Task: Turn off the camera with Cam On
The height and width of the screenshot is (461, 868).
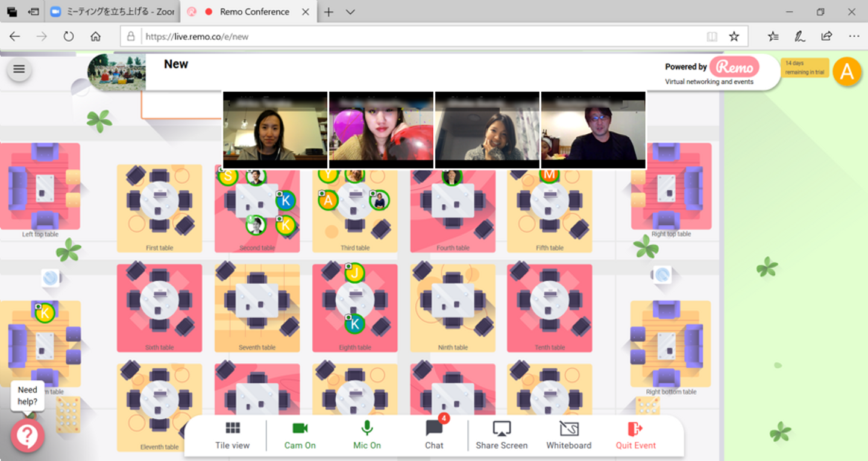Action: click(300, 436)
